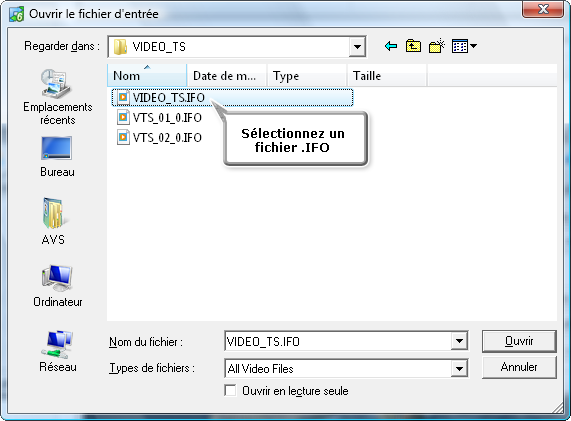The height and width of the screenshot is (421, 571).
Task: Expand the Regarder dans dropdown
Action: point(357,47)
